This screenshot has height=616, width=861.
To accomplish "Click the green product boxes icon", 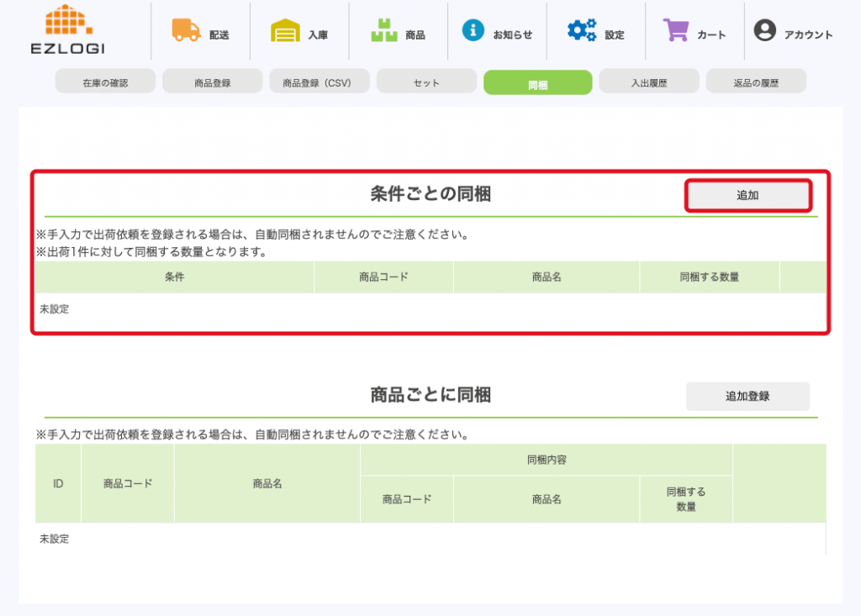I will (383, 31).
